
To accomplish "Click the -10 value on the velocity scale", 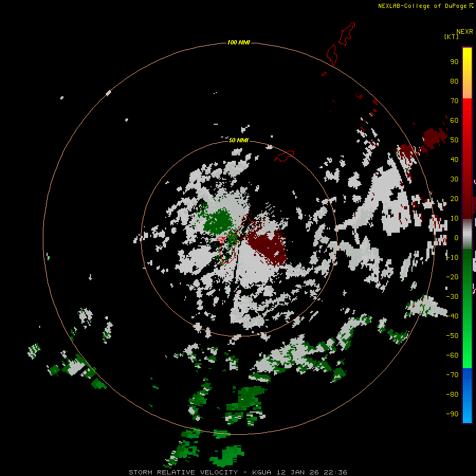I will click(452, 258).
